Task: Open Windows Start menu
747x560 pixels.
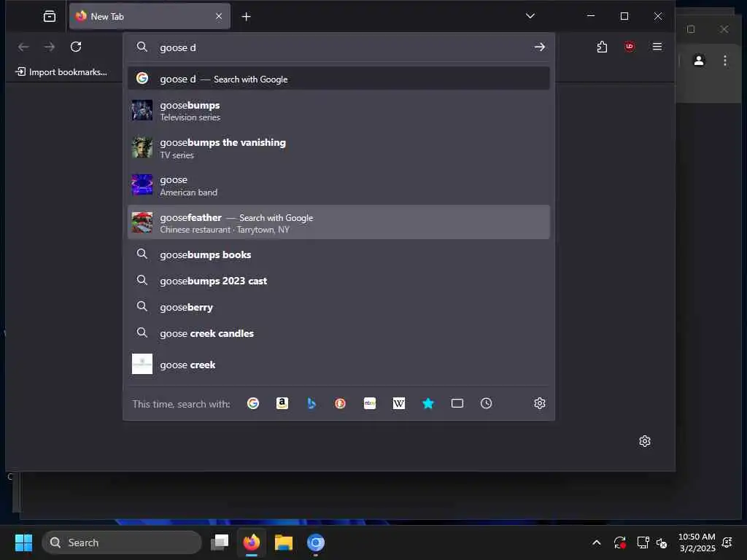Action: [x=24, y=542]
